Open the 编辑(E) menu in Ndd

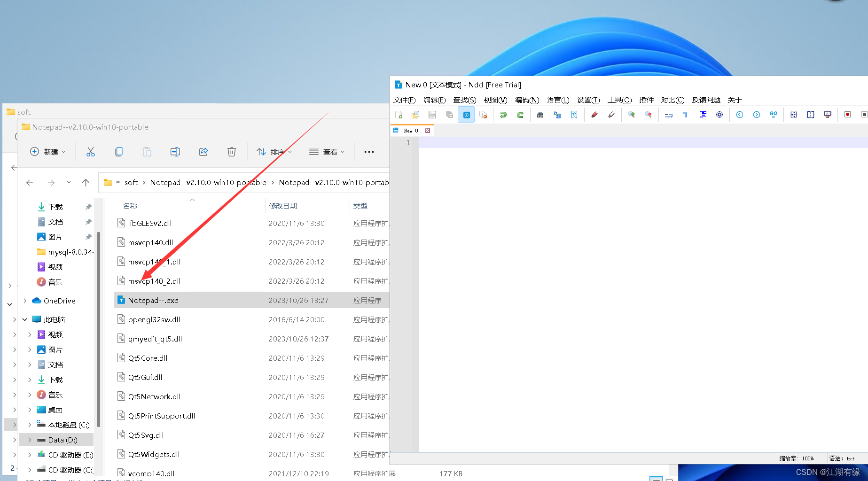pos(434,100)
